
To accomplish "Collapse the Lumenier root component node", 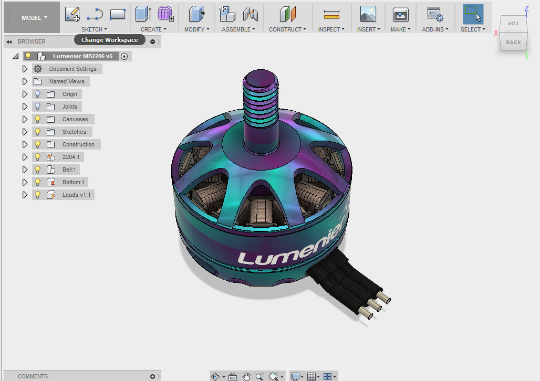I will point(15,56).
